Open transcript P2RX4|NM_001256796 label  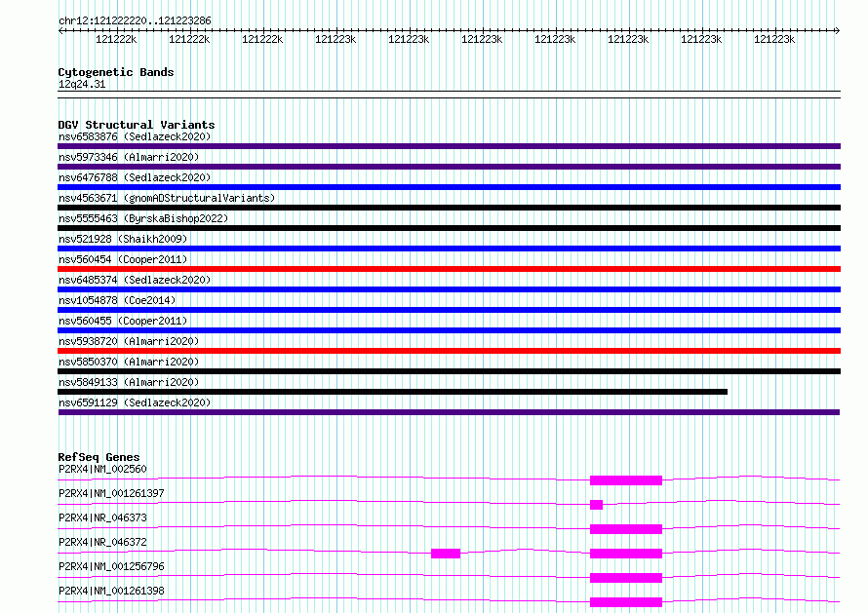point(111,566)
